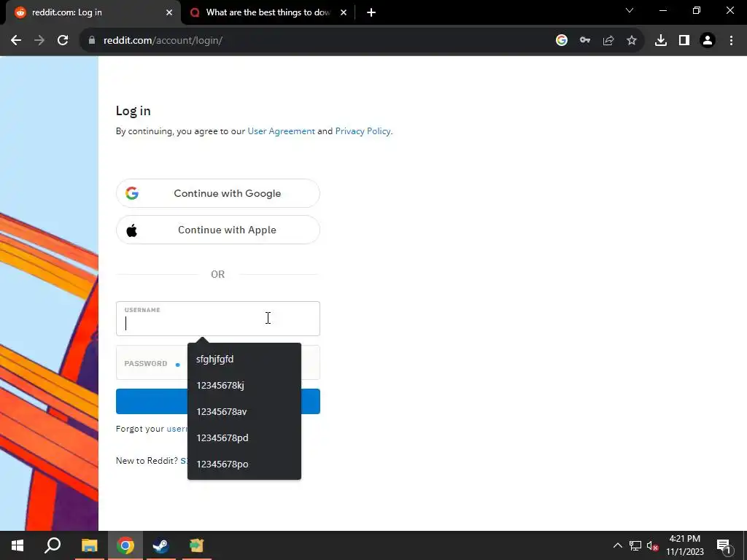This screenshot has width=747, height=560.
Task: Select autofill suggestion 12345678po
Action: click(244, 464)
